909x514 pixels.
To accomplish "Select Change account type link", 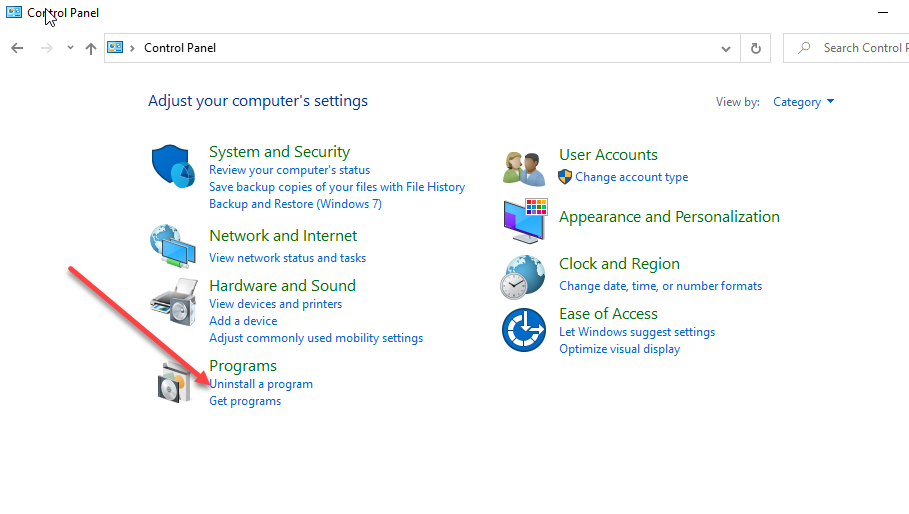I will pos(631,177).
